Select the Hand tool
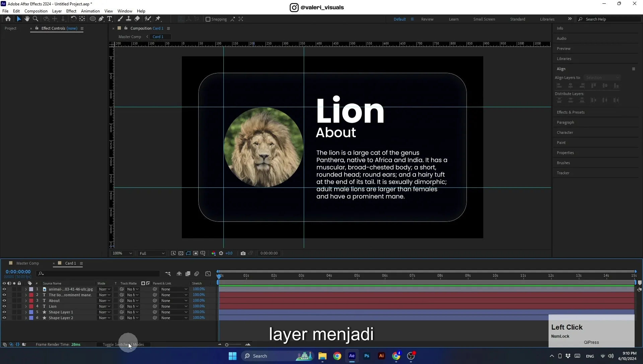The width and height of the screenshot is (643, 364). click(27, 19)
